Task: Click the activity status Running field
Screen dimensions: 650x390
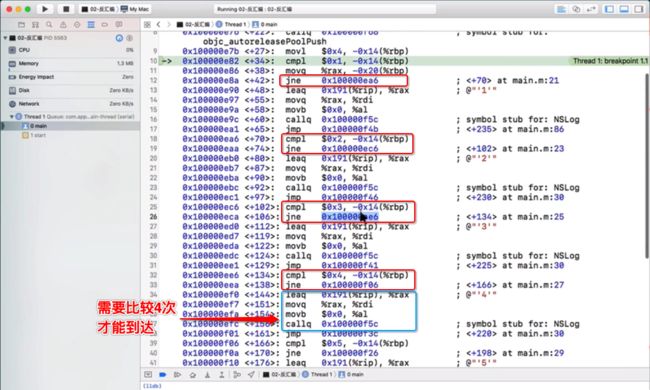Action: tap(325, 9)
